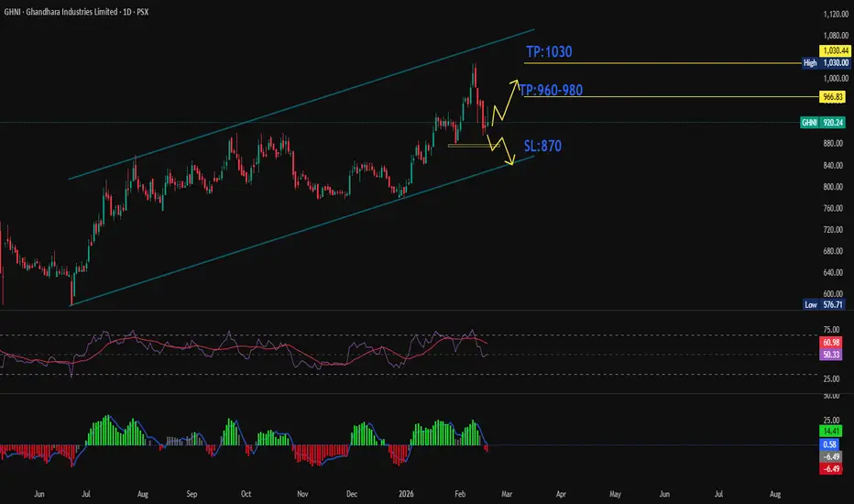Viewport: 854px width, 504px height.
Task: Click the green GHNI 920.24 last price label
Action: 823,123
